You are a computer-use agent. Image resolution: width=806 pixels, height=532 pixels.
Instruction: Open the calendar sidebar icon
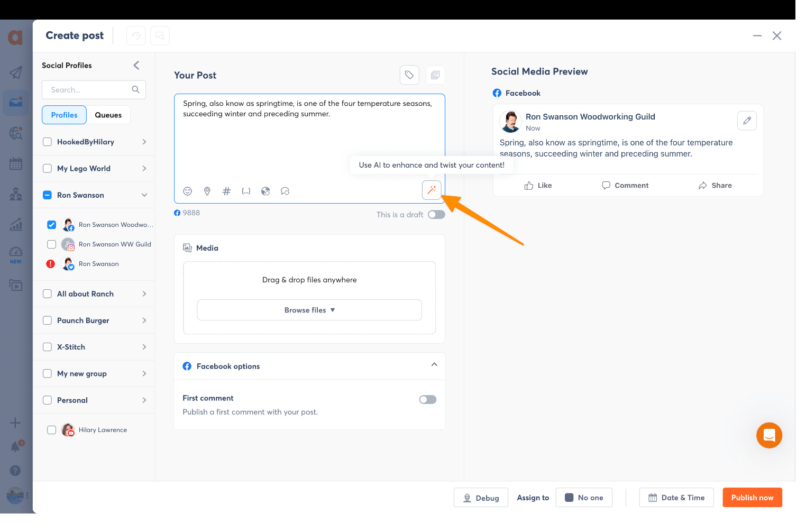16,164
